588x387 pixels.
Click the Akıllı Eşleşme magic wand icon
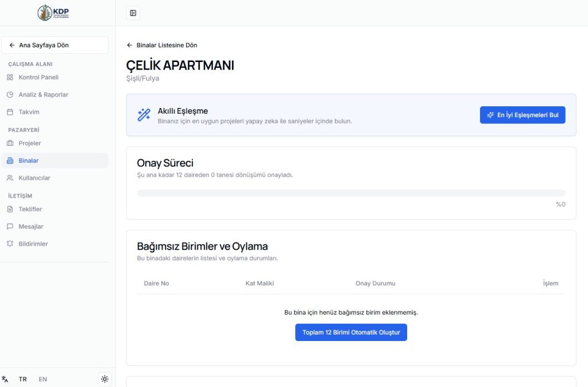click(x=144, y=115)
